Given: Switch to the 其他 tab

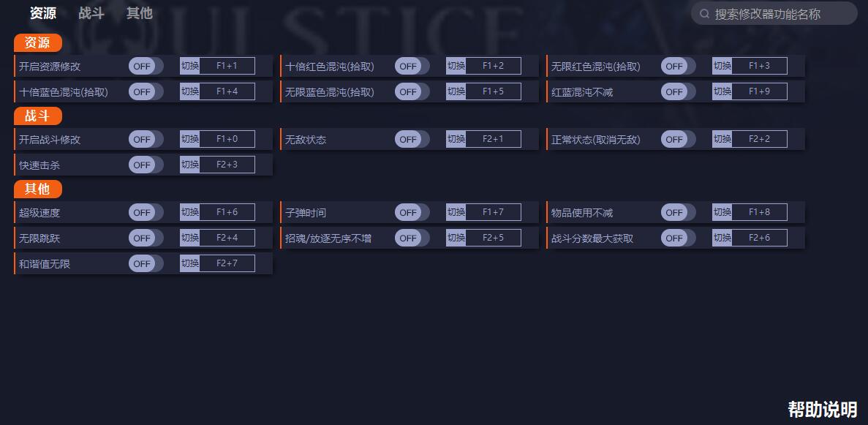Looking at the screenshot, I should [140, 13].
